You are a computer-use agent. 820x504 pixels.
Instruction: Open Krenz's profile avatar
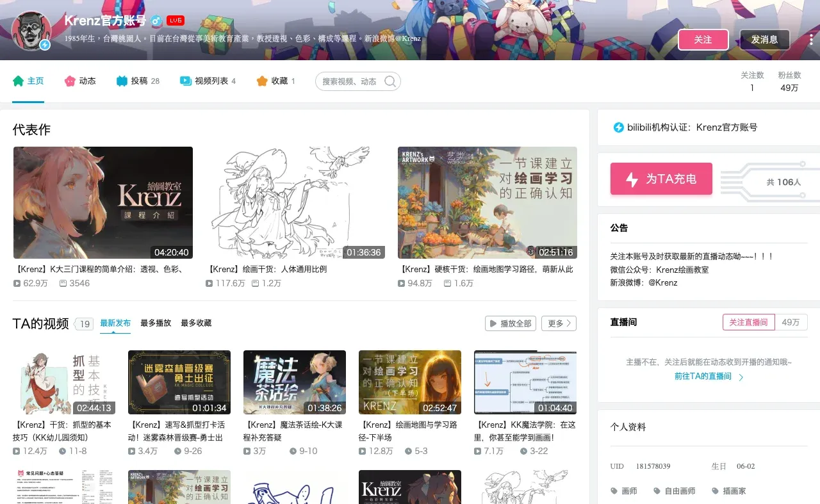(31, 30)
